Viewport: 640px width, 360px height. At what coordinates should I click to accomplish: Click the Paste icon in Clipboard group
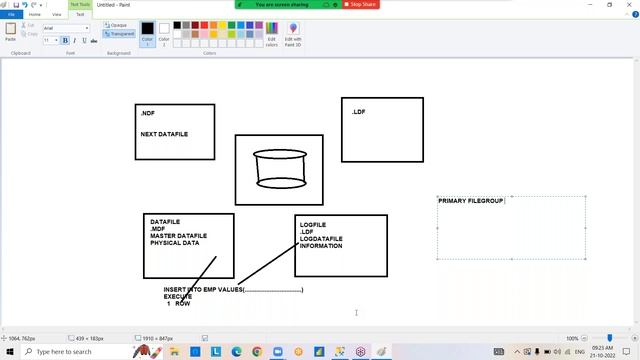[11, 29]
